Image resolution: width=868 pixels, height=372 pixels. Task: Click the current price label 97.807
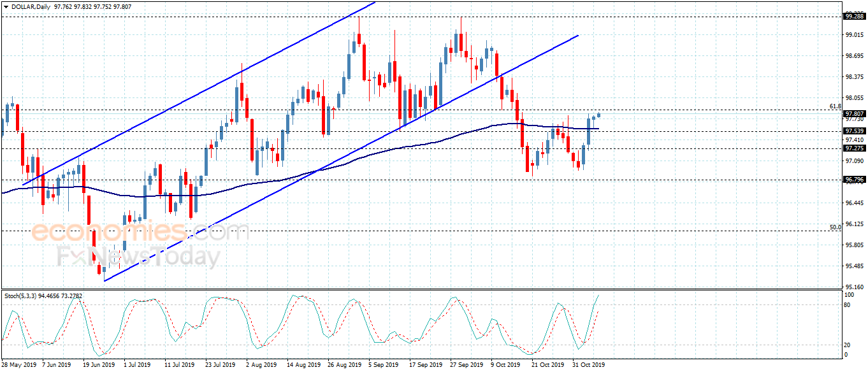point(853,113)
